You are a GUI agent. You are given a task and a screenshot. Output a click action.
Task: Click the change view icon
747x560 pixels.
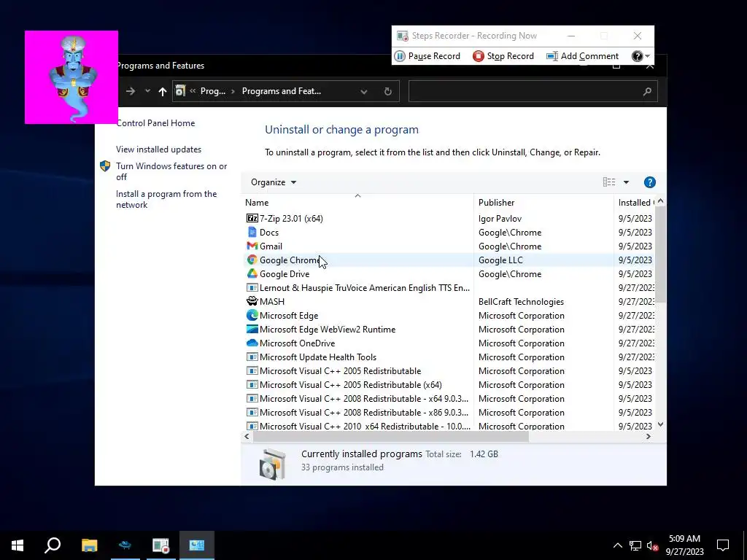coord(609,182)
